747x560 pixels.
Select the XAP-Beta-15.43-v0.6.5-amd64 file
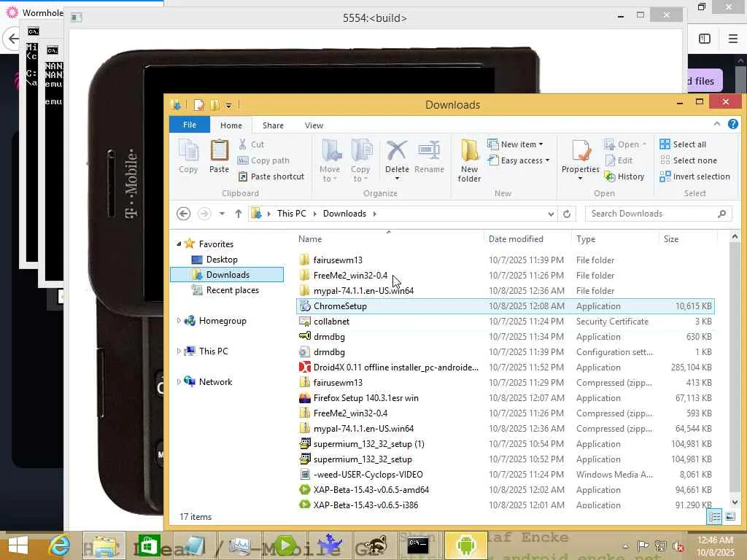pos(505,489)
